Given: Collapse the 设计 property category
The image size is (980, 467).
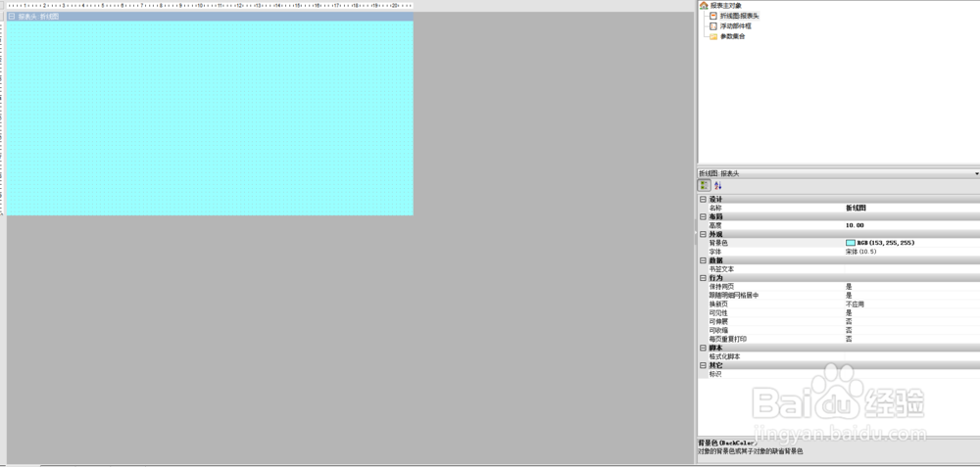Looking at the screenshot, I should click(703, 199).
